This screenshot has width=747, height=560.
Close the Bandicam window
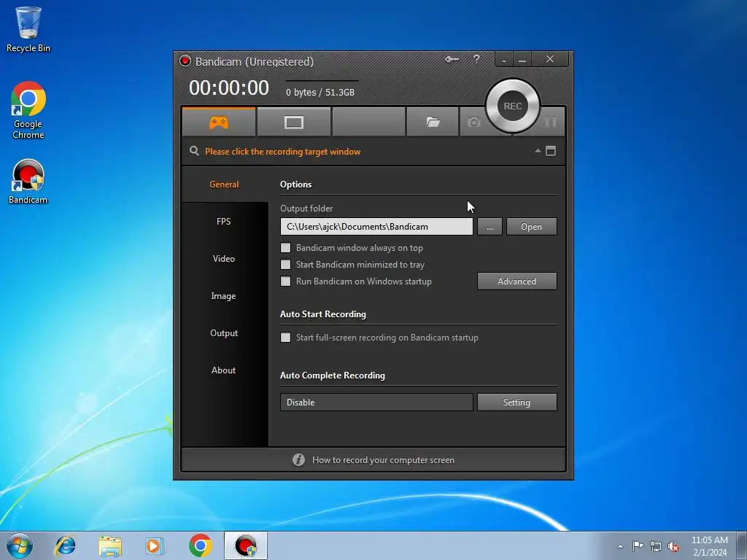[550, 59]
